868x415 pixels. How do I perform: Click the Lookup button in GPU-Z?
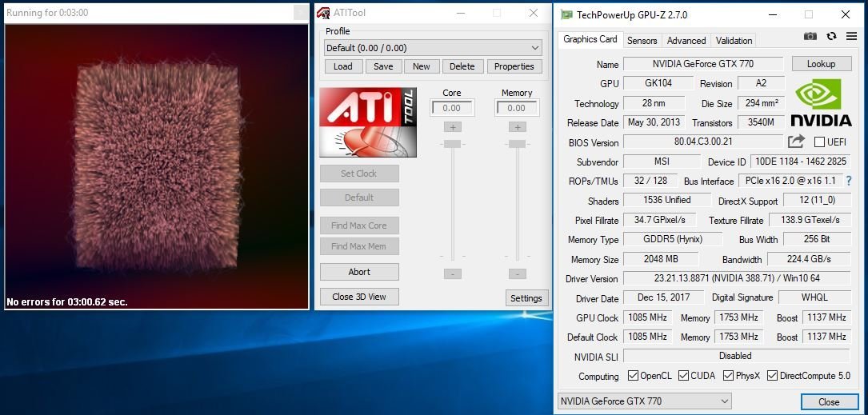click(822, 64)
